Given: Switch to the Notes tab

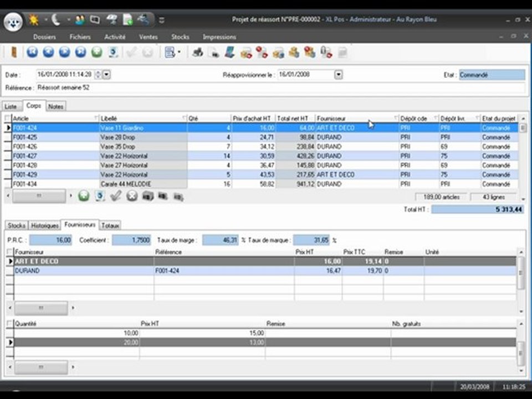Looking at the screenshot, I should [x=55, y=106].
